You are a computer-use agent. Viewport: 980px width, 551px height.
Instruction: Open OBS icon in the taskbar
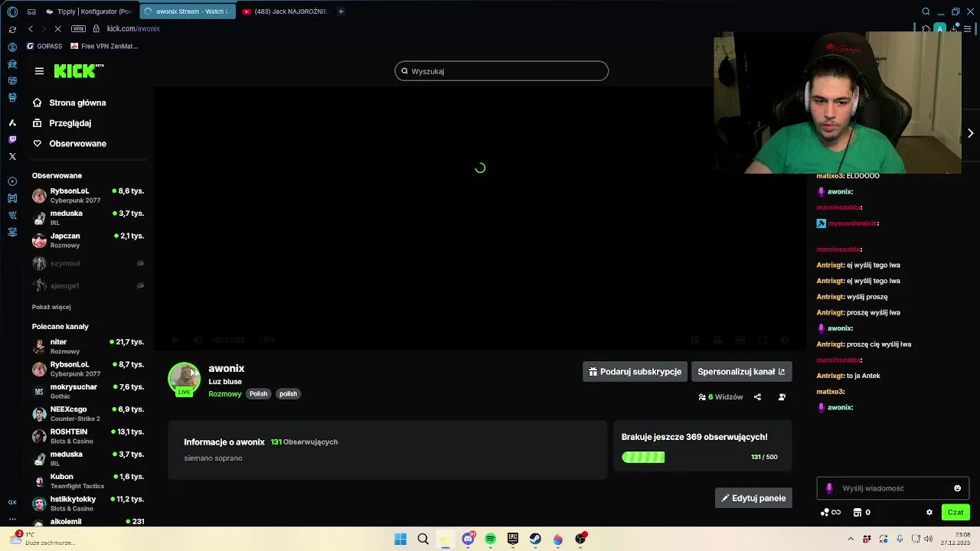pyautogui.click(x=580, y=539)
